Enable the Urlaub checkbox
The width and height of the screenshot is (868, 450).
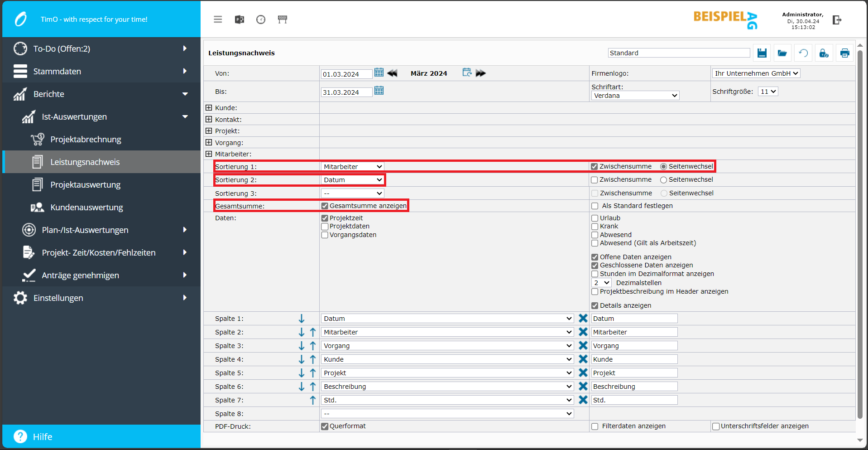tap(595, 218)
